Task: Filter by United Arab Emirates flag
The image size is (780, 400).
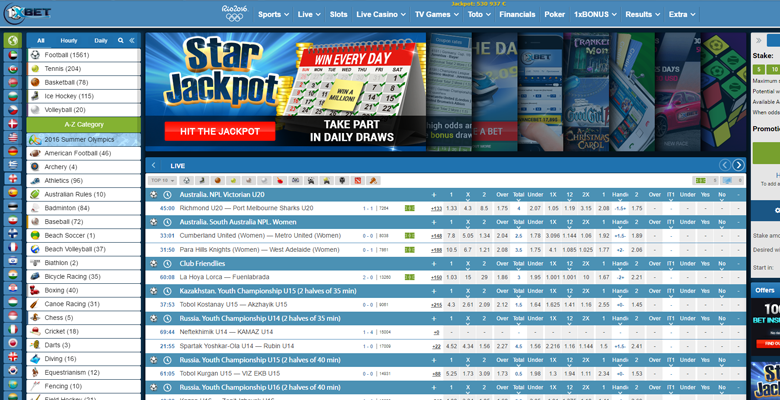Action: tap(12, 55)
